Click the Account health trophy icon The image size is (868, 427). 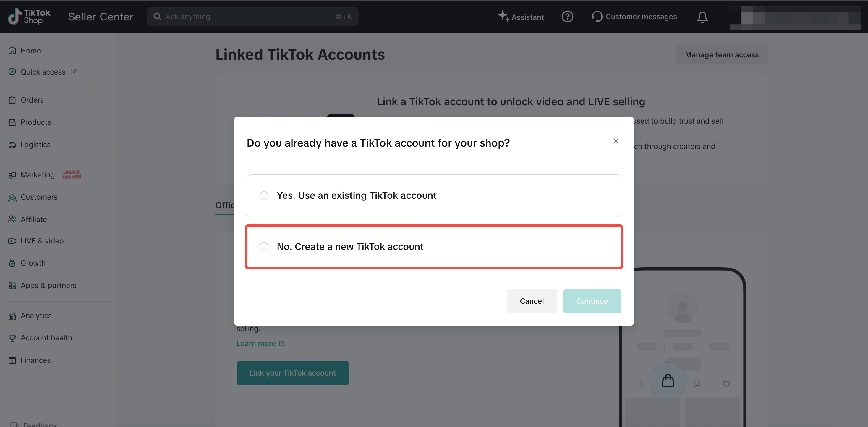[12, 338]
